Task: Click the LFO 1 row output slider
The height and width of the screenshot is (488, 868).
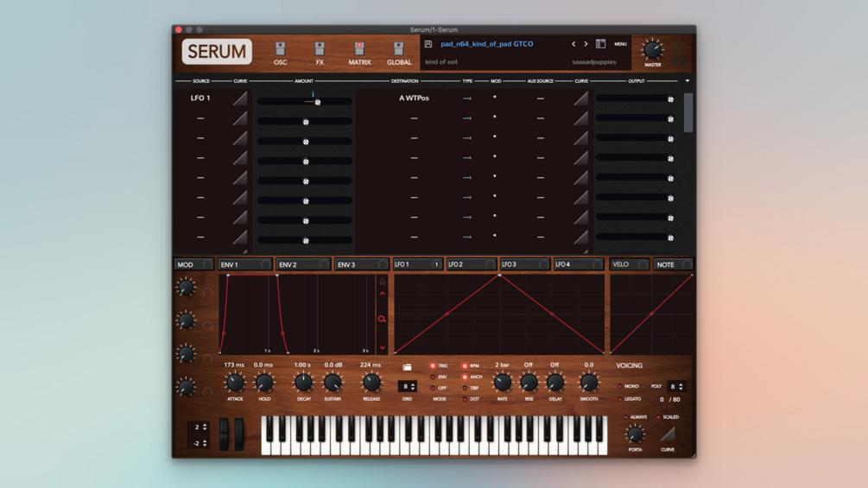Action: (x=636, y=98)
